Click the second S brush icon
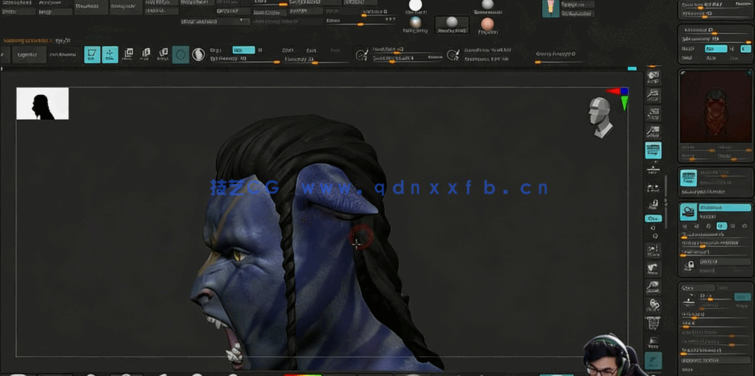The image size is (755, 376). click(453, 55)
